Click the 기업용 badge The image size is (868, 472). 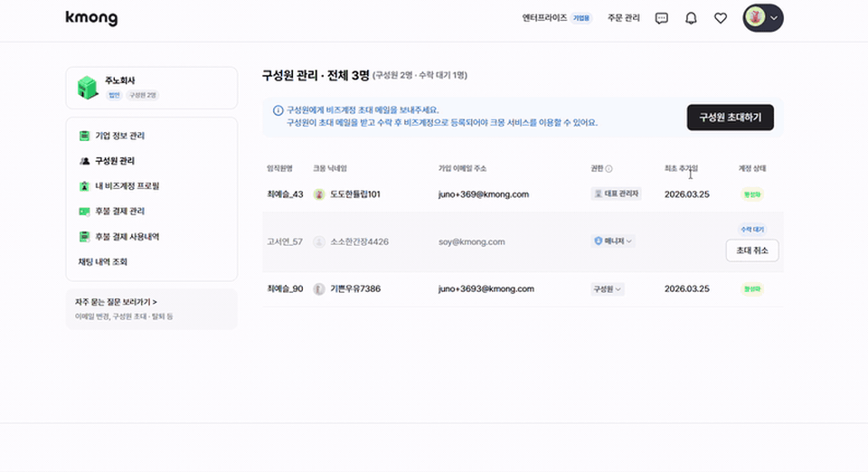click(580, 18)
